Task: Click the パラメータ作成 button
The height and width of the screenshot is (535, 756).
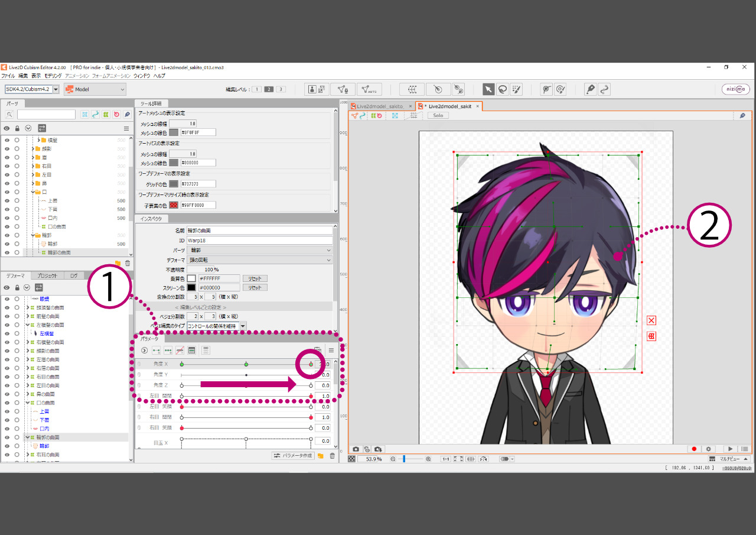Action: point(292,456)
